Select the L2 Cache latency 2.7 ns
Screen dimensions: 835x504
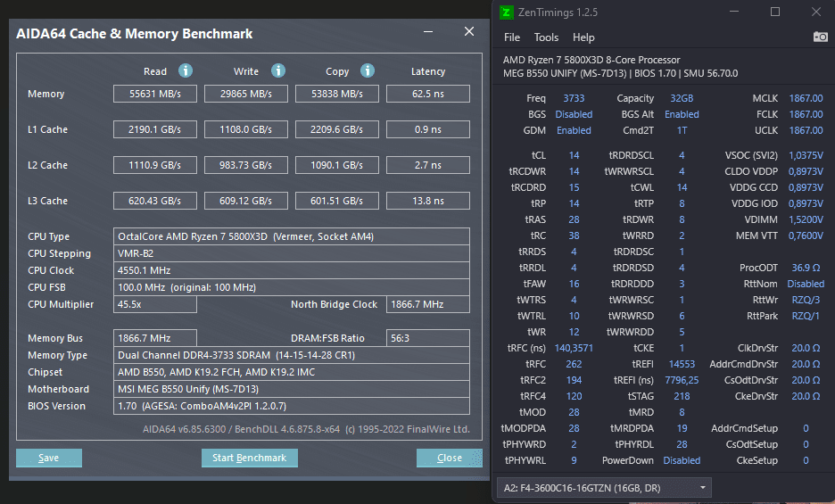pyautogui.click(x=428, y=165)
